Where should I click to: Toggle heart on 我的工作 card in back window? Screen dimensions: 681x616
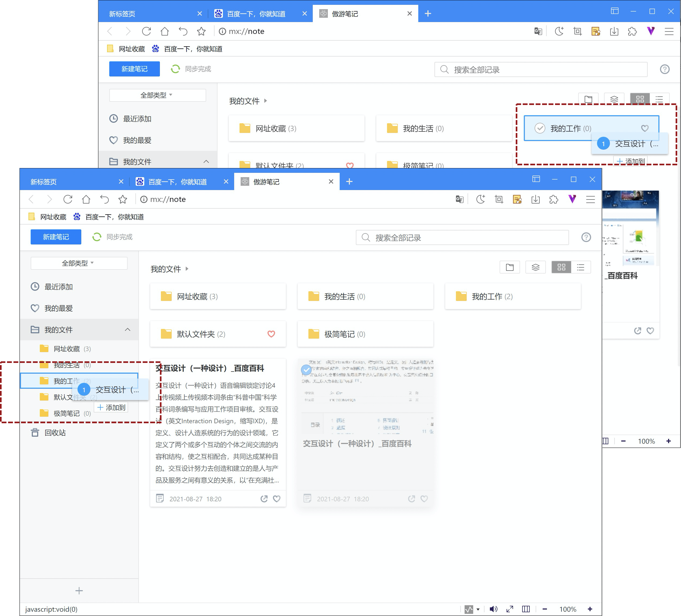click(644, 128)
